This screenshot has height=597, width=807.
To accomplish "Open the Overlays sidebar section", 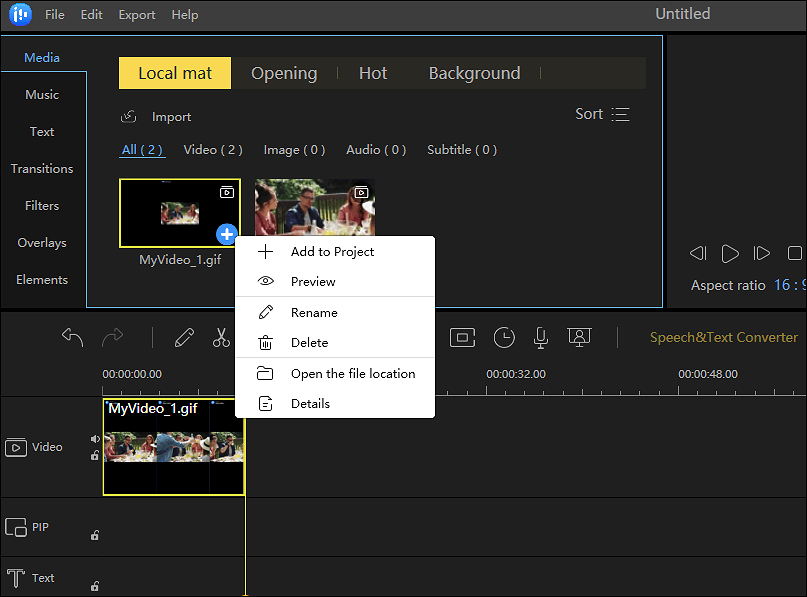I will coord(42,243).
